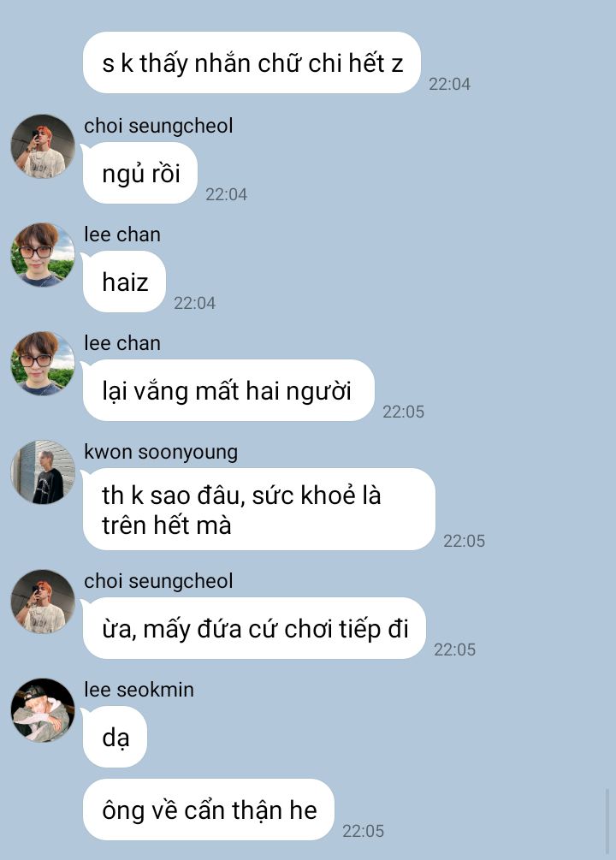Screen dimensions: 616x860
Task: Tap the 'ngủ rồi' message bubble
Action: coord(139,174)
